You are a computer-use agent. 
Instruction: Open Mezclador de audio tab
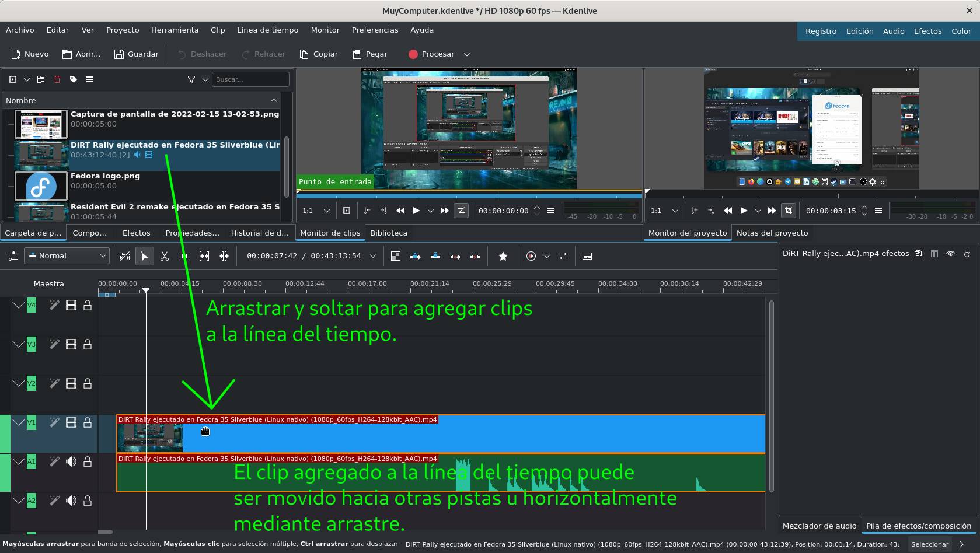pyautogui.click(x=819, y=526)
